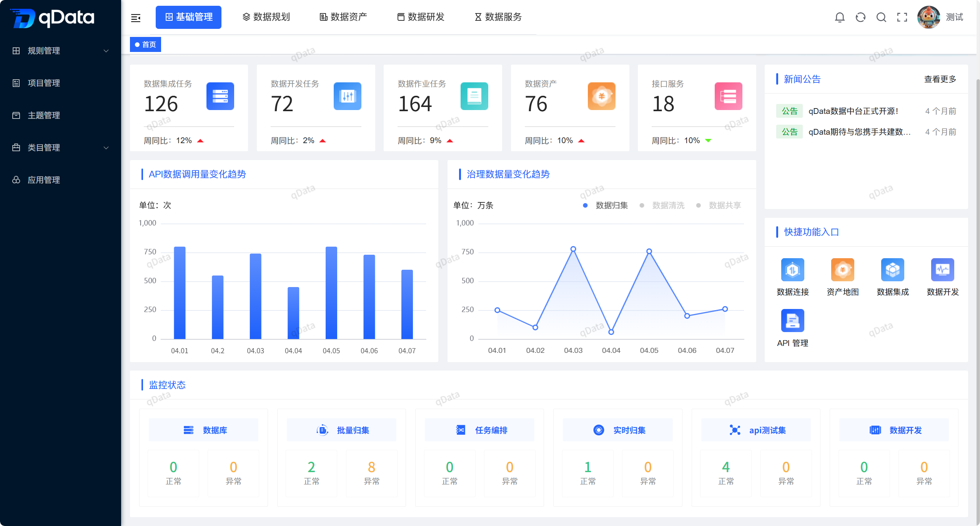Click the refresh icon in the top bar
The image size is (980, 526).
point(860,17)
